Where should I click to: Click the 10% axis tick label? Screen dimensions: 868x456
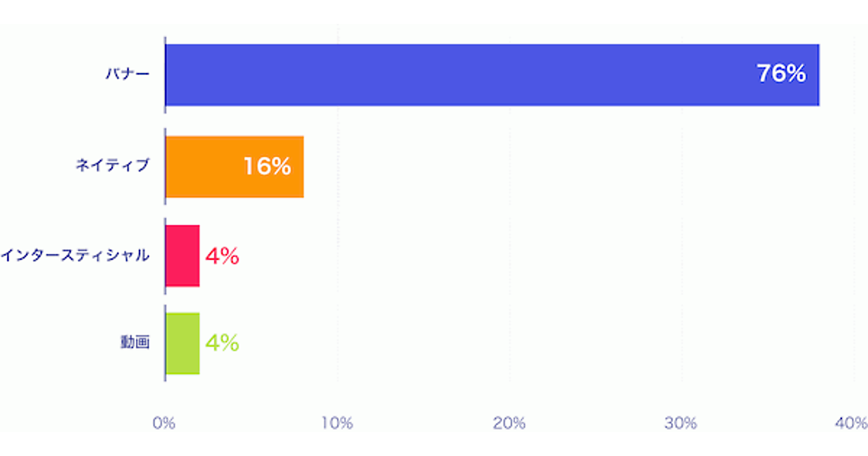[x=336, y=423]
